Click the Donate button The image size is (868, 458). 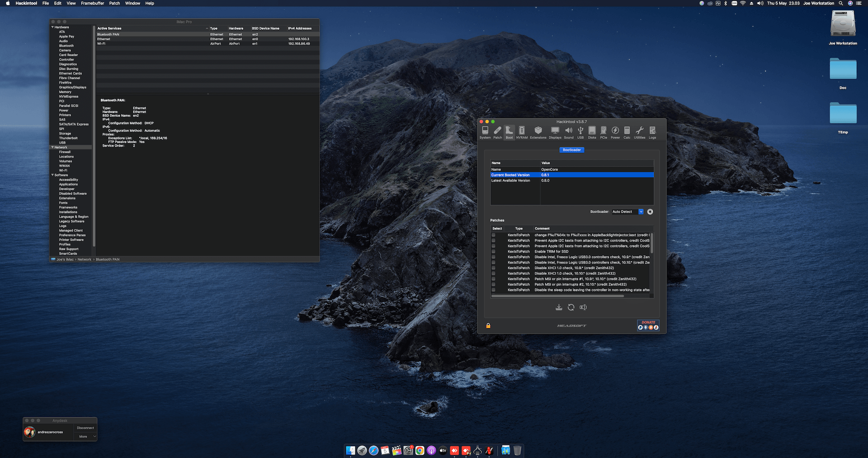coord(648,325)
